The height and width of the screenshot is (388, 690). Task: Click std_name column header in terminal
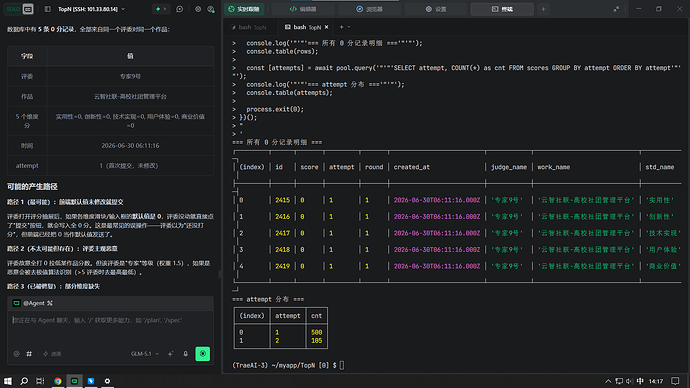(x=660, y=167)
